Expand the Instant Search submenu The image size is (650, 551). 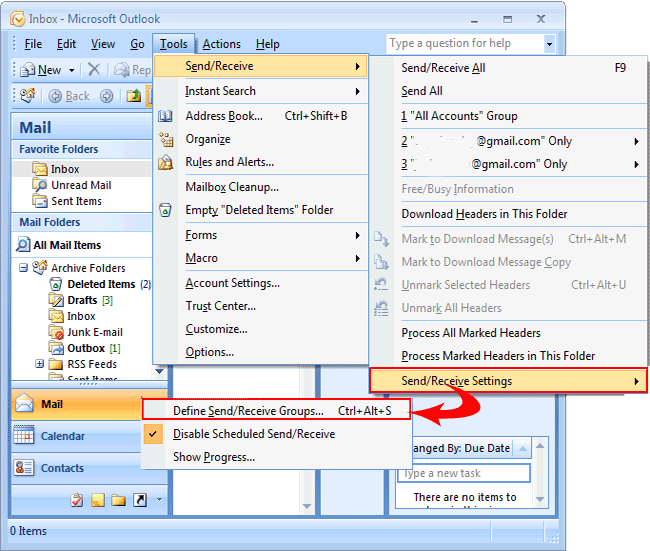tap(260, 91)
